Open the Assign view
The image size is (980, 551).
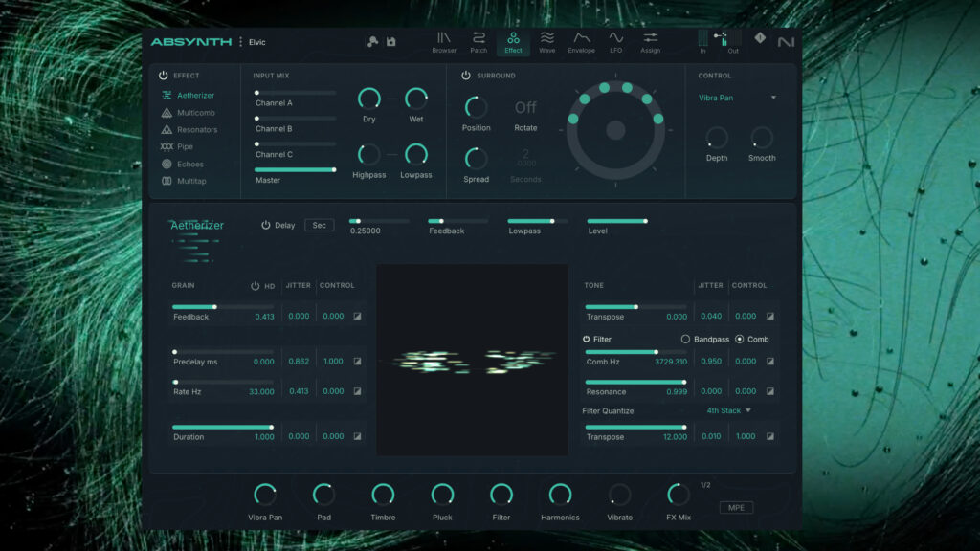click(650, 41)
